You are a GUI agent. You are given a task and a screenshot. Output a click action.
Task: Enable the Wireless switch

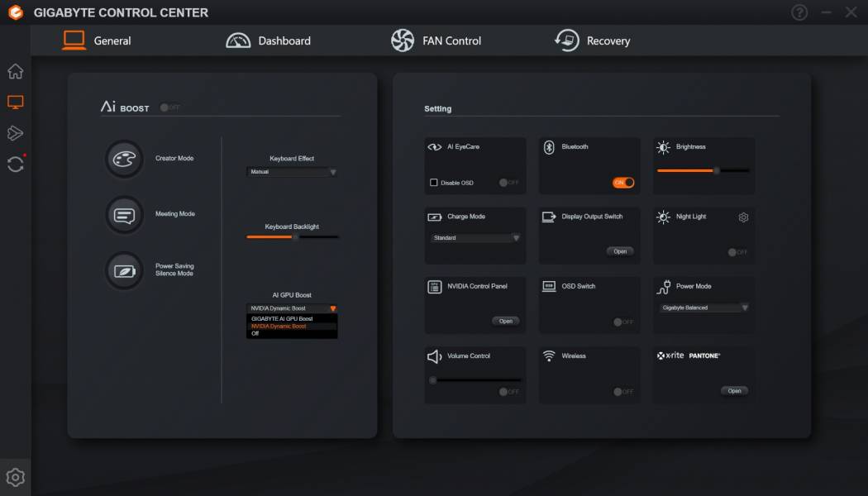(x=623, y=392)
